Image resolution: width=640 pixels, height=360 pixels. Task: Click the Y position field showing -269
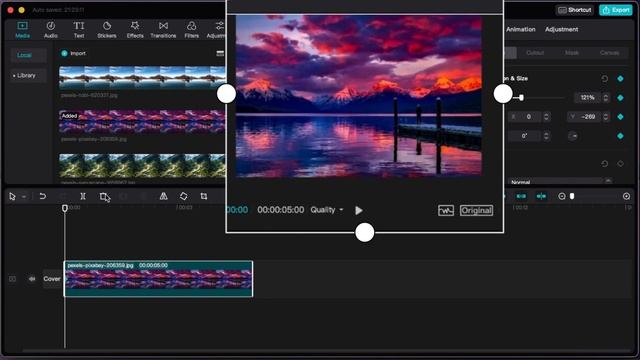pos(584,117)
